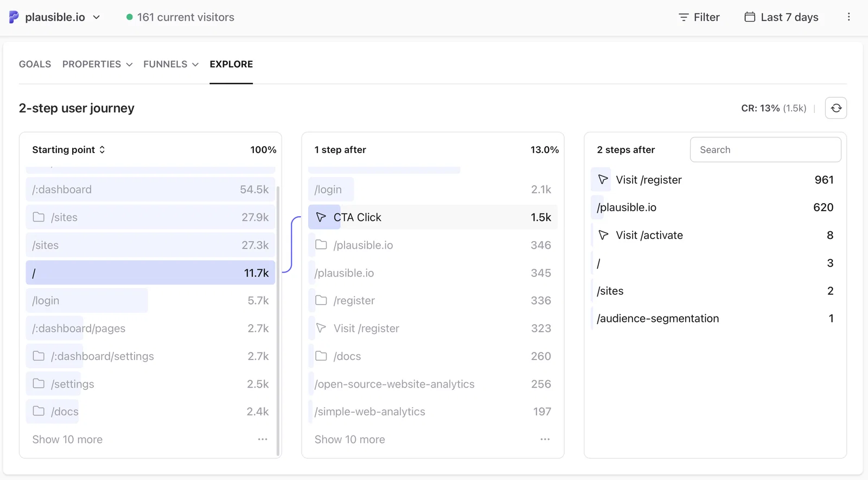Viewport: 868px width, 480px height.
Task: Open the three-dot options menu
Action: pos(848,17)
